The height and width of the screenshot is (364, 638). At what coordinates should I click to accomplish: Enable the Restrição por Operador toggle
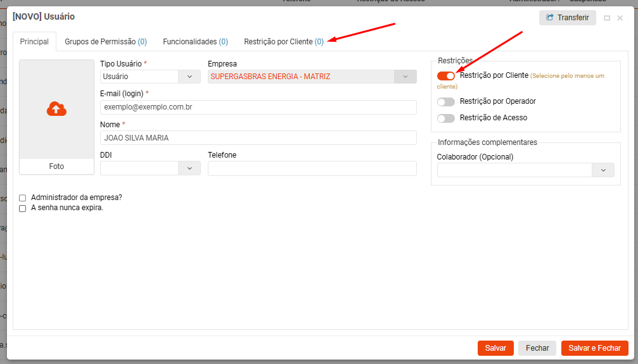click(x=446, y=102)
